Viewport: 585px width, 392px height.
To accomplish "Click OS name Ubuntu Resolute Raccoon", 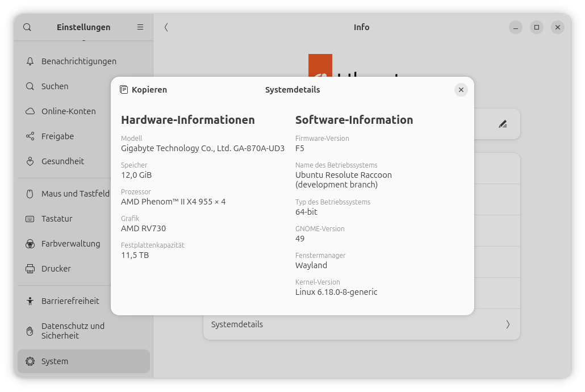I will (x=343, y=180).
